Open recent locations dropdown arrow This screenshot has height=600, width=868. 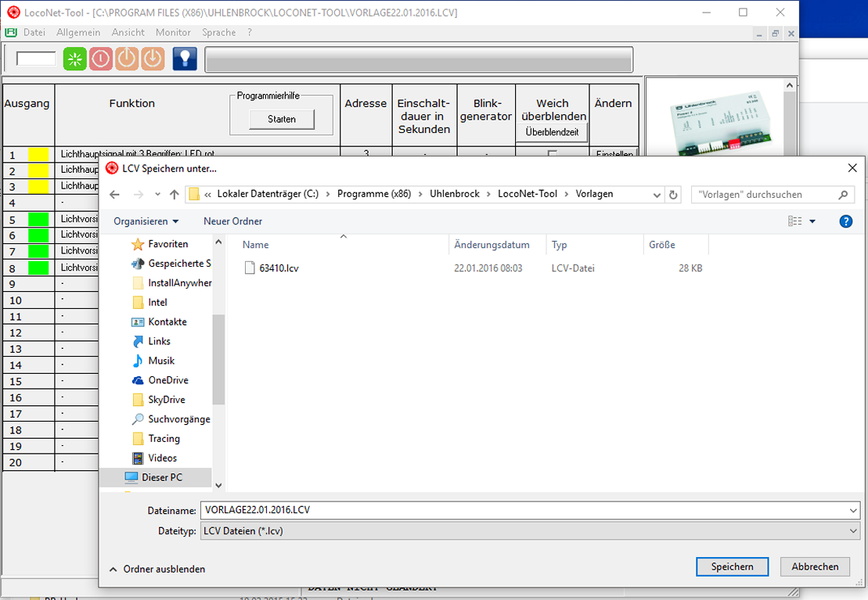coord(158,194)
